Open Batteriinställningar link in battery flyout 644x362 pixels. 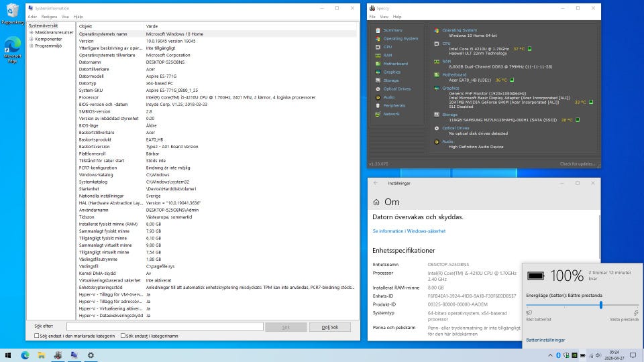coord(545,340)
